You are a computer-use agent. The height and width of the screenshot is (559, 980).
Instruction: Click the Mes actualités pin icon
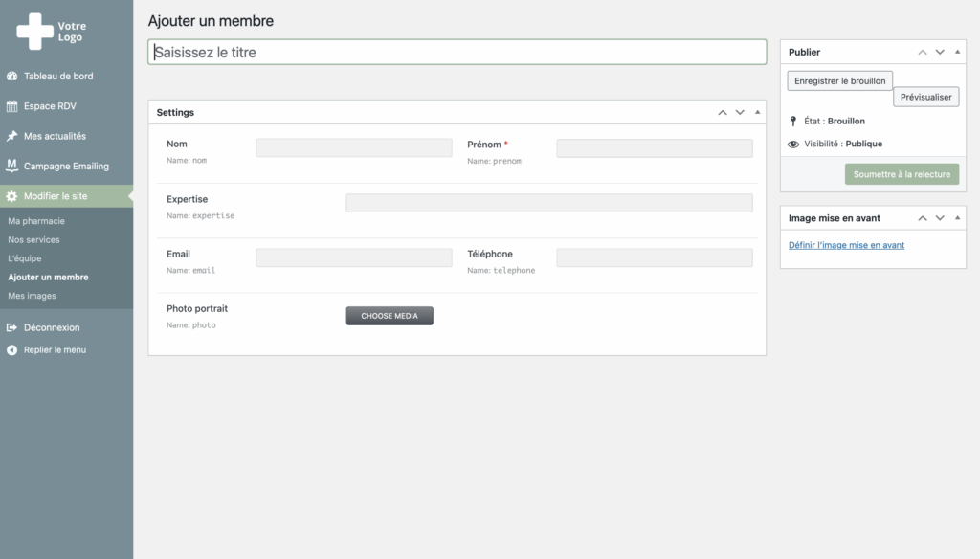point(11,136)
